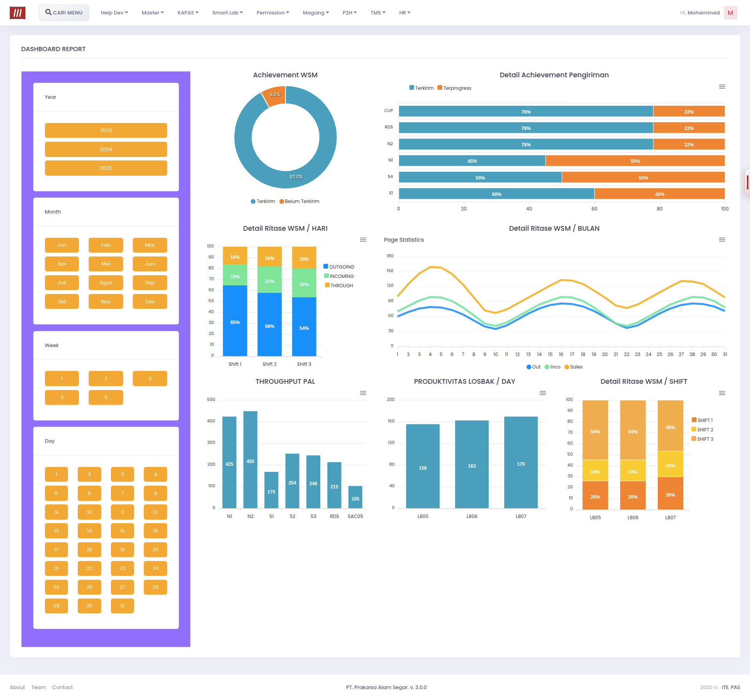Click the red company logo icon
The width and height of the screenshot is (750, 700).
point(18,13)
